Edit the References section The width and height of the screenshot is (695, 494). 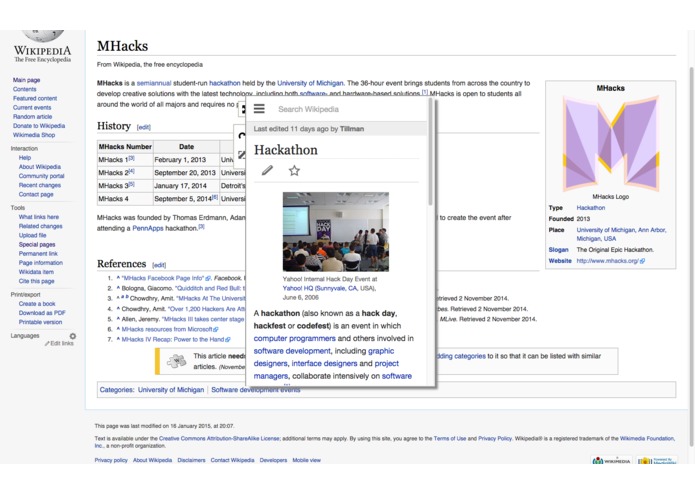pyautogui.click(x=159, y=265)
